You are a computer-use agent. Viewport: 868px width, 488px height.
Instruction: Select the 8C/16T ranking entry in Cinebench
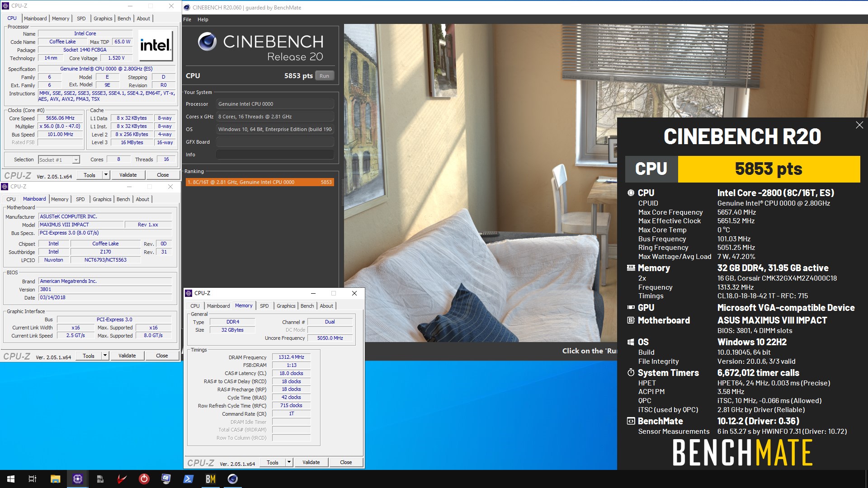point(260,182)
